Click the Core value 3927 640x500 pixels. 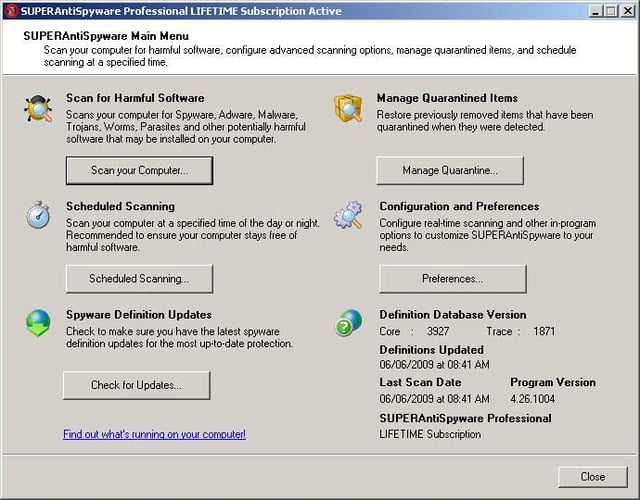tap(438, 331)
